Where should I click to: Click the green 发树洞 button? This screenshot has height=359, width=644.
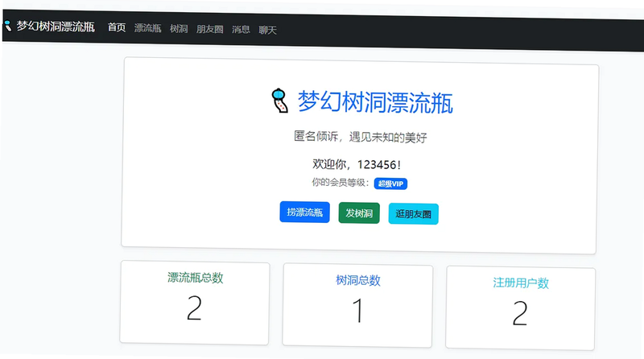pos(359,213)
